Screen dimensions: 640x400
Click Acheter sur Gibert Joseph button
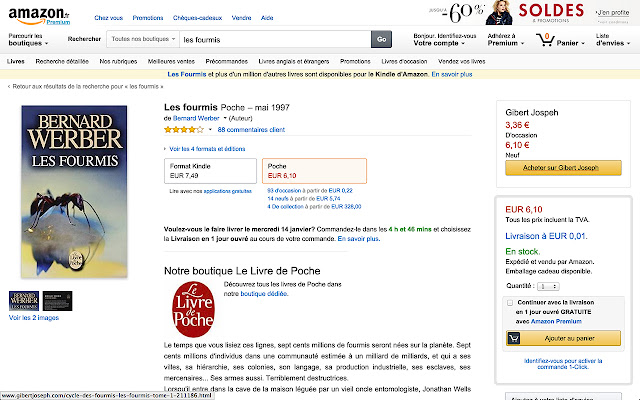pos(563,168)
